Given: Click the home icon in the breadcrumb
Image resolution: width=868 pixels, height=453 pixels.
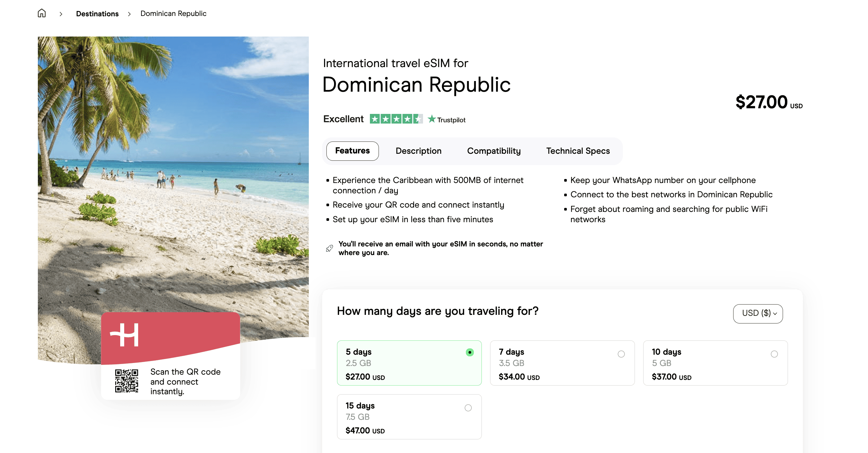Looking at the screenshot, I should (42, 13).
